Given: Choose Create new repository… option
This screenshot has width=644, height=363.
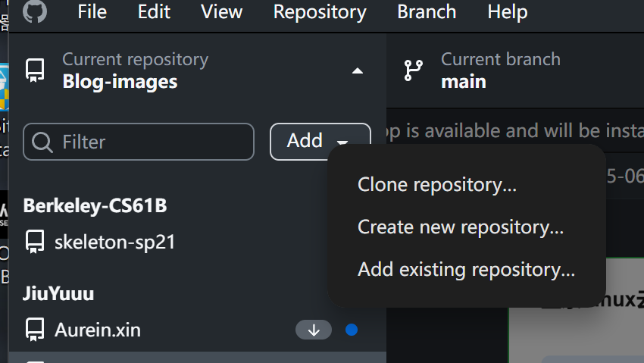Looking at the screenshot, I should pos(461,227).
